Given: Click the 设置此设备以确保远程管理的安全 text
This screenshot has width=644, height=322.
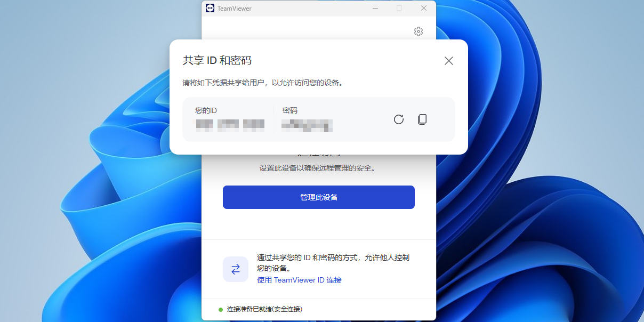Looking at the screenshot, I should tap(318, 168).
